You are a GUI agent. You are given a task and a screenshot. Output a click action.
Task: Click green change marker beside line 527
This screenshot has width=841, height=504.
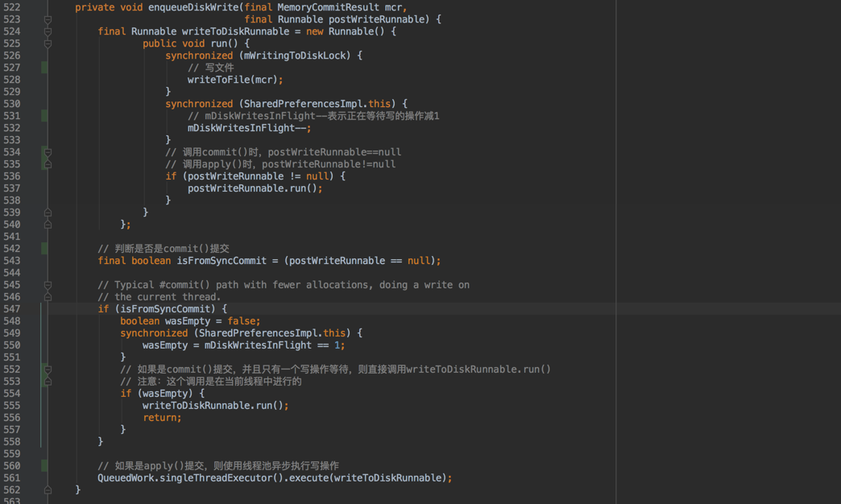point(44,68)
